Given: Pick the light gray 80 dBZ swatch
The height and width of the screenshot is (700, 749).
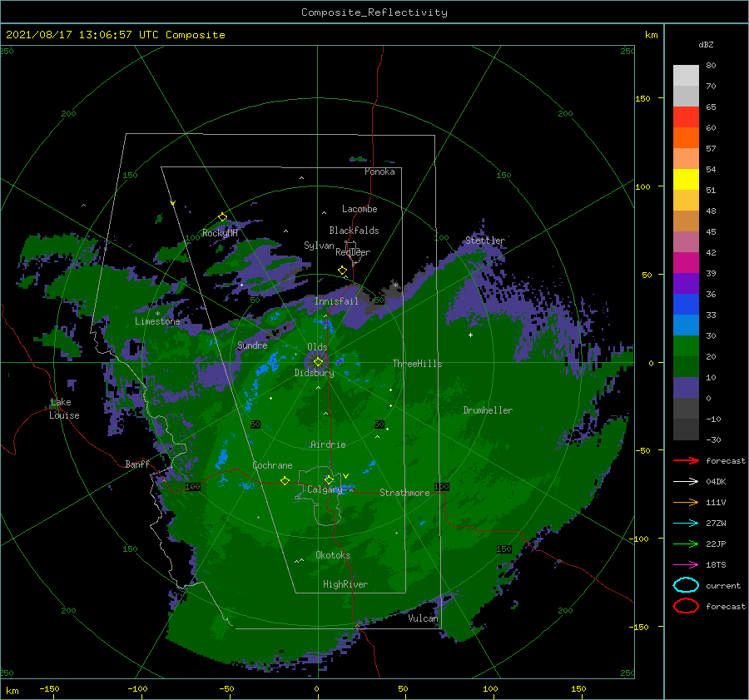Looking at the screenshot, I should point(686,75).
